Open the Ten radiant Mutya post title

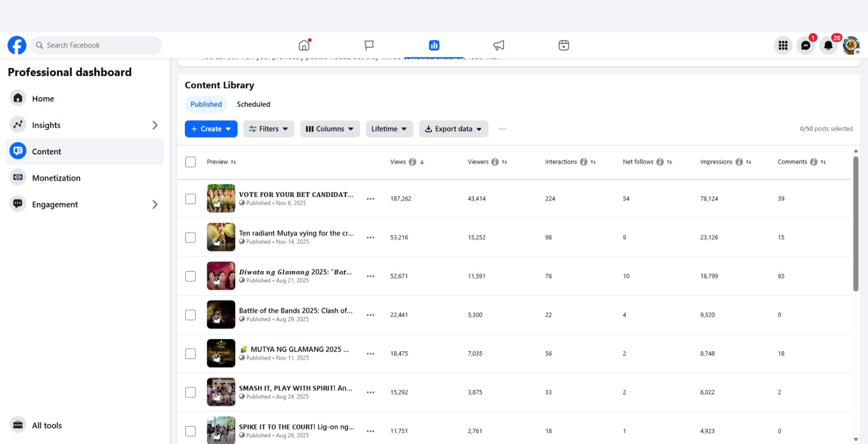296,233
